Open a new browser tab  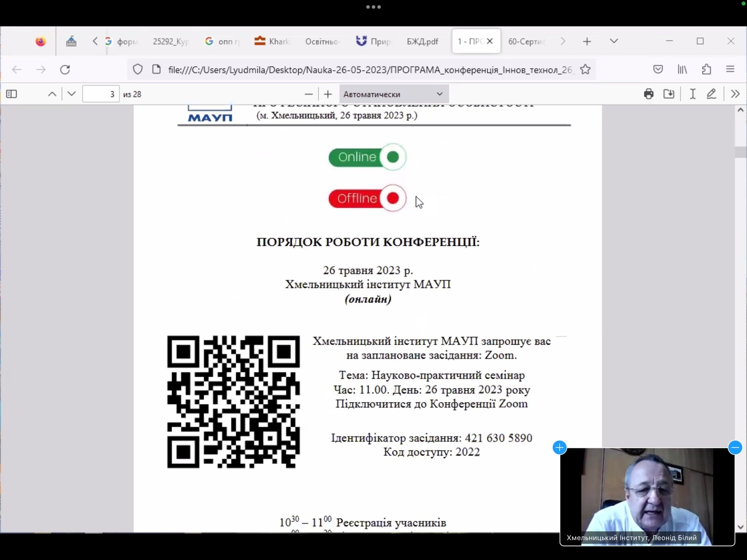click(587, 42)
